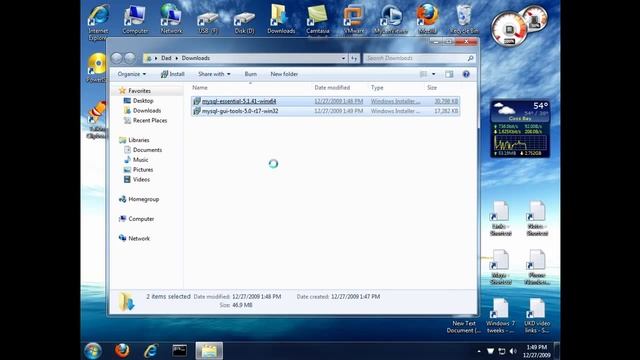Open Videos library
This screenshot has height=360, width=640.
(x=141, y=179)
